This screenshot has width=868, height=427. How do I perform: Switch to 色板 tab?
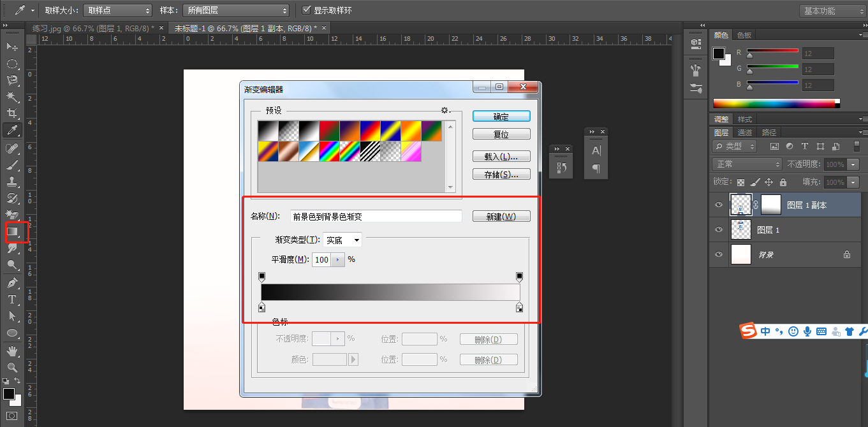tap(744, 35)
